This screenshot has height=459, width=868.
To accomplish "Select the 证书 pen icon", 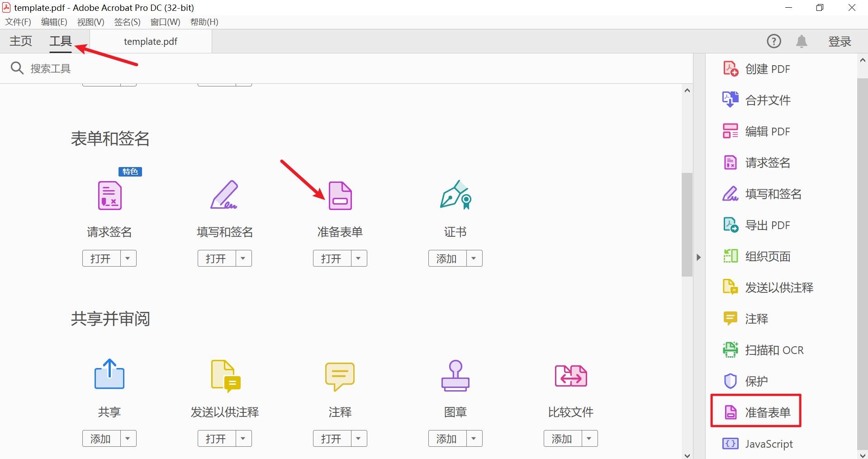I will pos(455,196).
